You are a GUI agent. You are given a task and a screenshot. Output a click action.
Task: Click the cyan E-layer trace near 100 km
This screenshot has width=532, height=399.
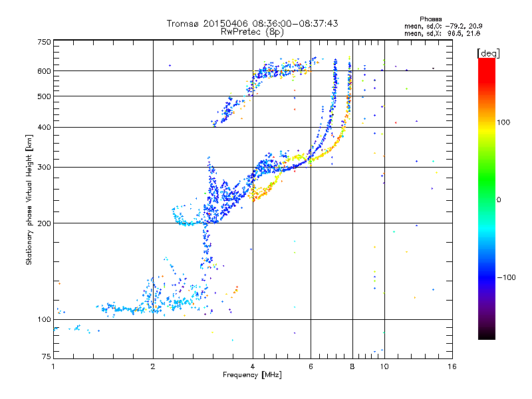(122, 309)
